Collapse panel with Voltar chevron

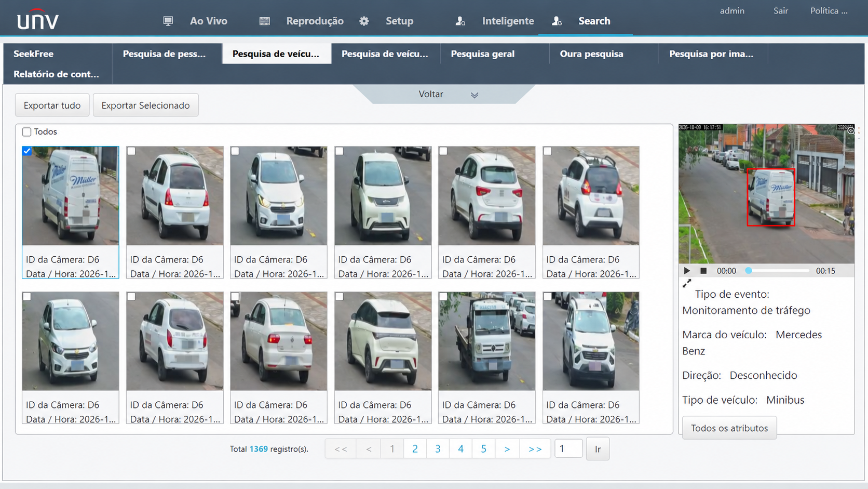tap(474, 95)
